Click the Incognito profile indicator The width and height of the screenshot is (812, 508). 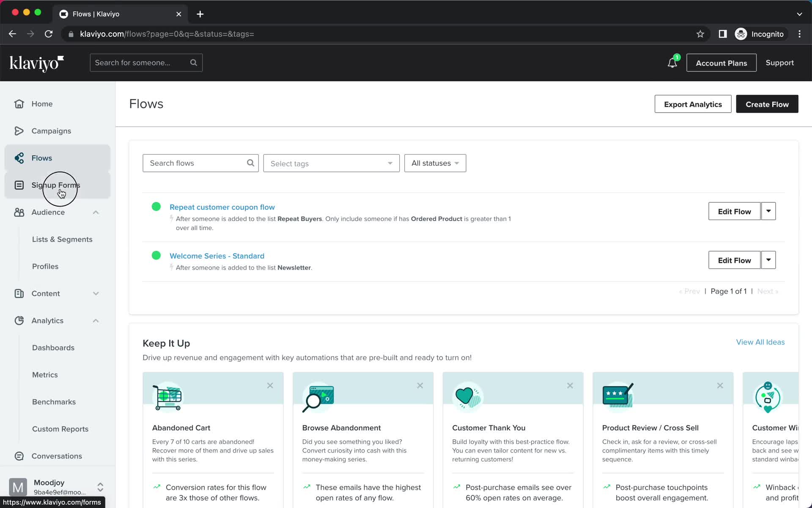[x=760, y=34]
